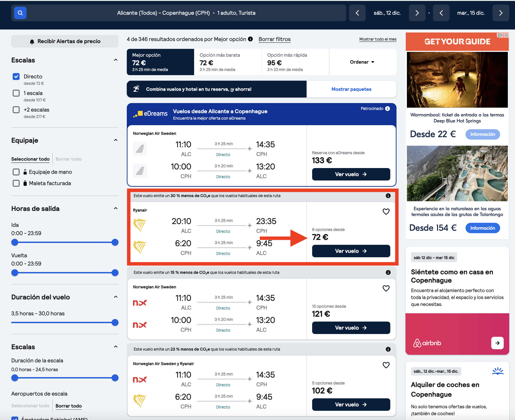The height and width of the screenshot is (420, 515).
Task: Click info icon next to Mejor opción sorting
Action: click(x=250, y=39)
